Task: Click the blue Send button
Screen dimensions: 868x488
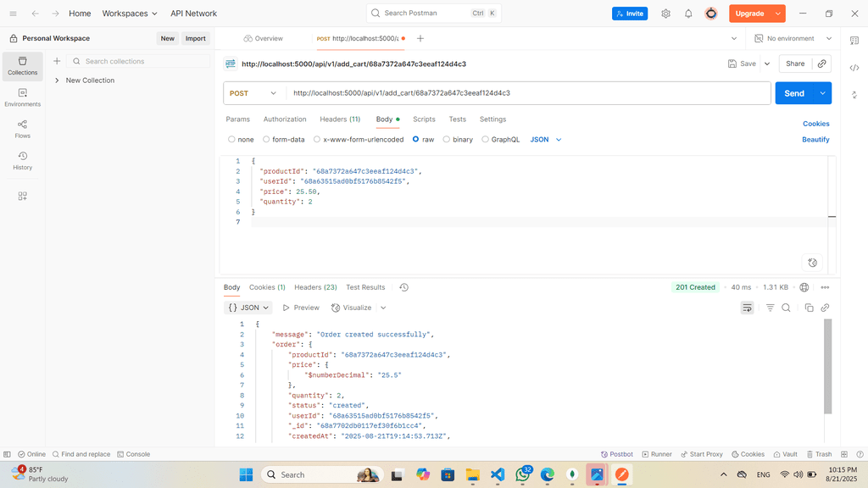Action: click(x=793, y=93)
